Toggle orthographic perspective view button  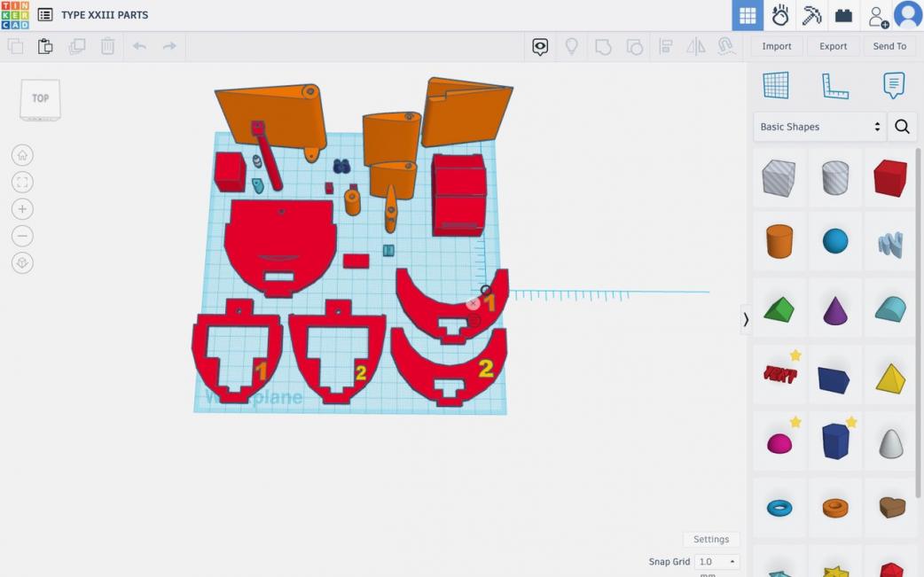click(22, 263)
